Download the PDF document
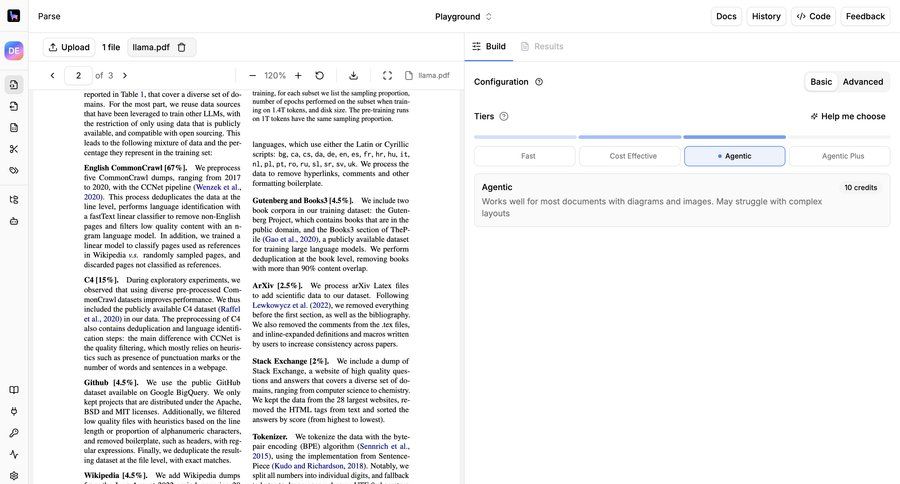900x484 pixels. click(353, 75)
